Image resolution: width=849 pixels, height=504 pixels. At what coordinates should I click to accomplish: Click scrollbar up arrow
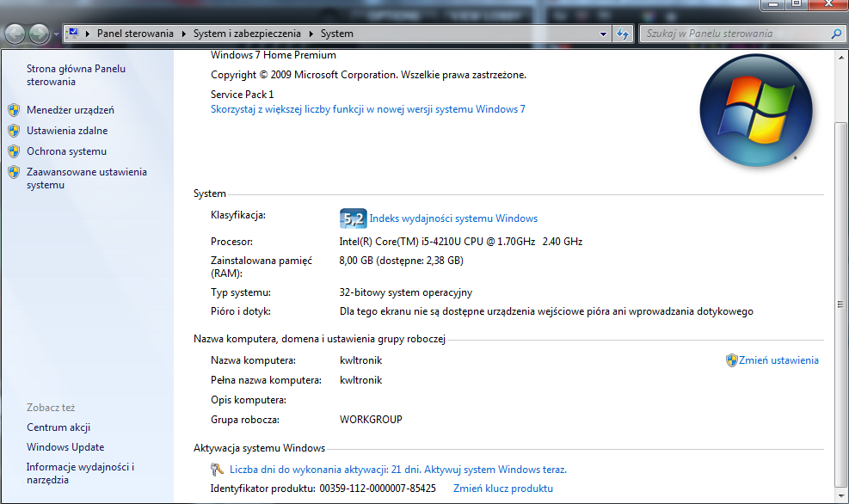841,58
